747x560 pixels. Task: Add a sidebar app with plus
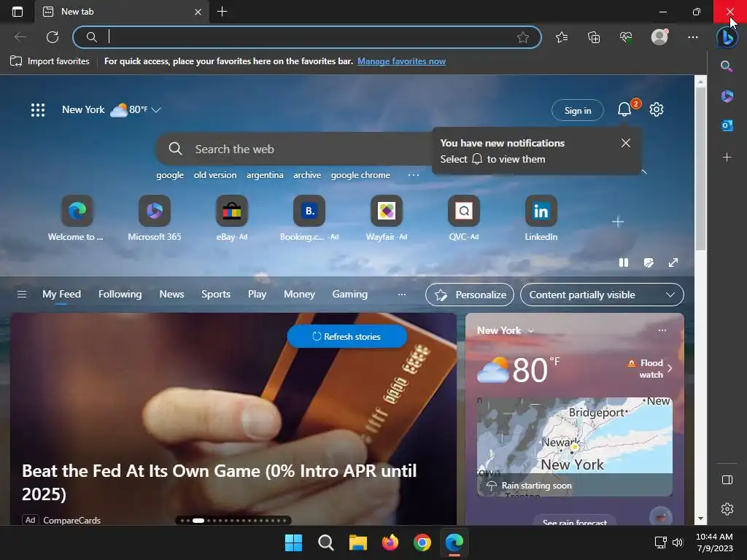tap(727, 157)
